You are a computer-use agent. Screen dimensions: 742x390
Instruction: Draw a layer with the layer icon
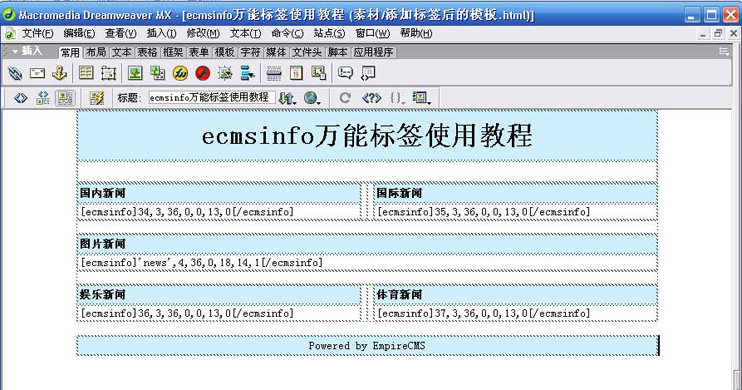108,73
